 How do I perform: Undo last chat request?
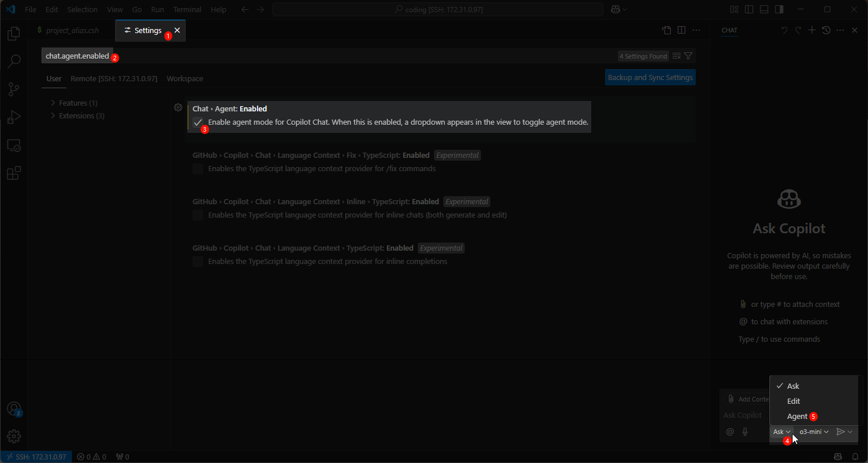(784, 30)
